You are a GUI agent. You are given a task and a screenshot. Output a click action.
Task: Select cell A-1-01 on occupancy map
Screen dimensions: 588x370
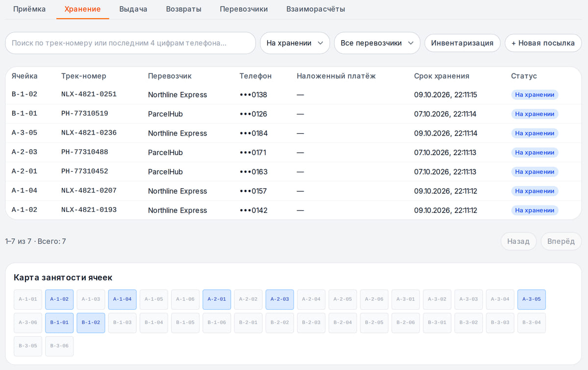coord(28,300)
